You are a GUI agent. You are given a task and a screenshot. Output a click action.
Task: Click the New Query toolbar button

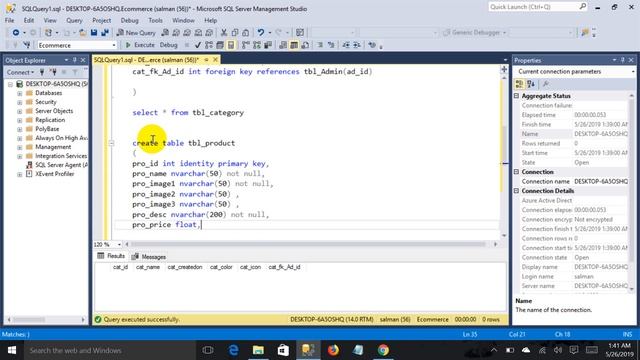click(x=136, y=33)
